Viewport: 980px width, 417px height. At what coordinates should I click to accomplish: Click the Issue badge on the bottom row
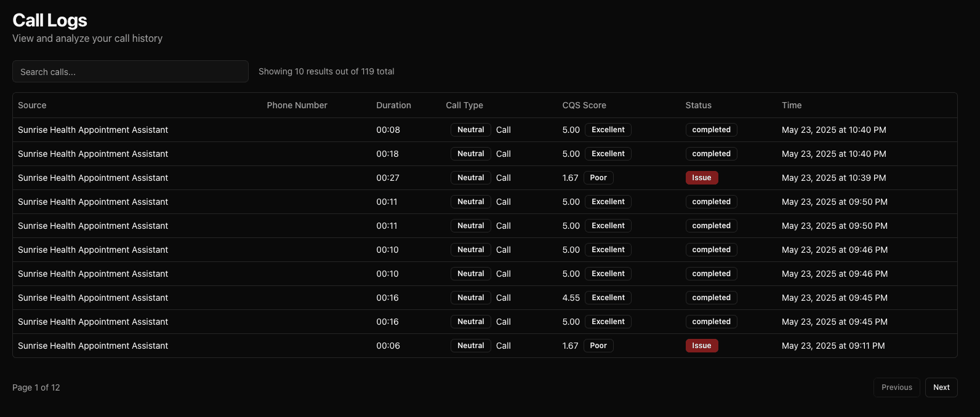tap(702, 346)
